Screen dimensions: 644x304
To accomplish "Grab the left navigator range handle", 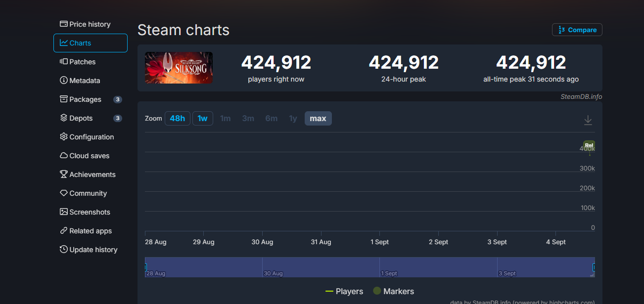I will point(145,267).
